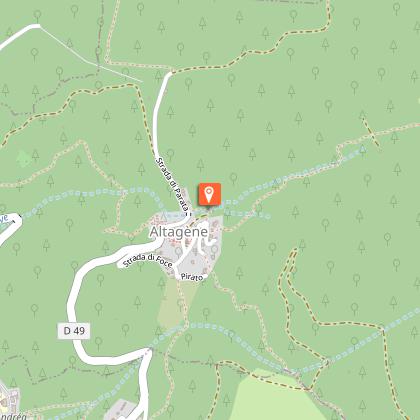Image resolution: width=420 pixels, height=420 pixels.
Task: Click the village buildings at bottom-left corner
Action: (8, 398)
